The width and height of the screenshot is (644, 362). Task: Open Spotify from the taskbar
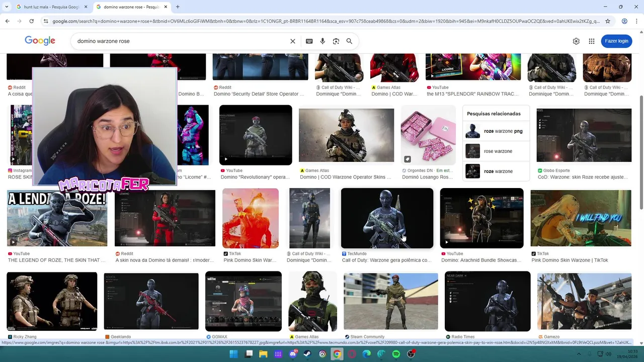click(x=396, y=354)
